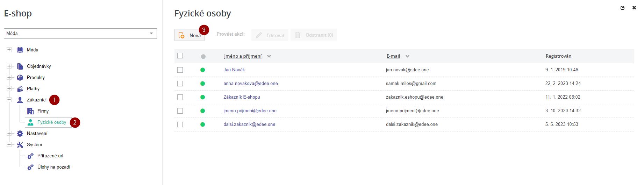Click the Objednávky documents icon
This screenshot has height=185, width=644.
(x=20, y=66)
